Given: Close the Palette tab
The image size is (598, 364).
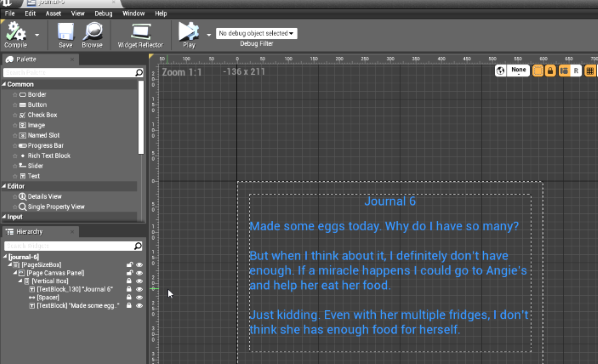Looking at the screenshot, I should (x=72, y=60).
